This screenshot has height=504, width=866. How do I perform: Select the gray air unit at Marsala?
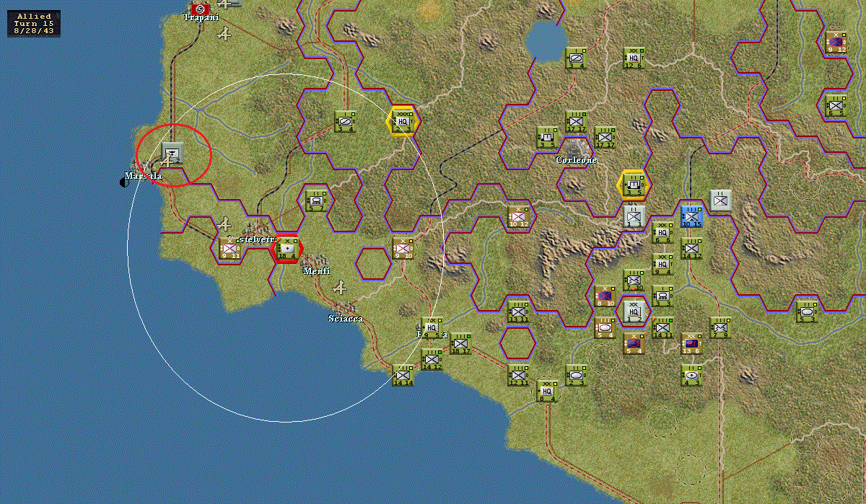point(172,153)
